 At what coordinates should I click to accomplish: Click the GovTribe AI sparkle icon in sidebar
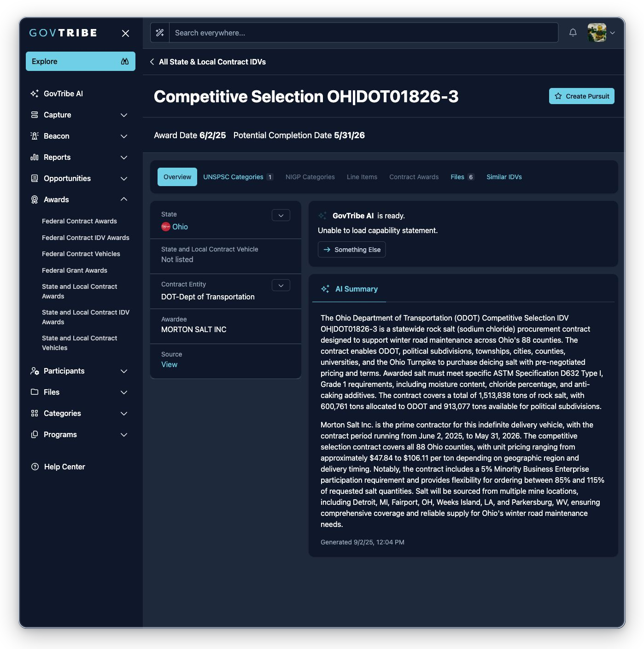point(35,94)
